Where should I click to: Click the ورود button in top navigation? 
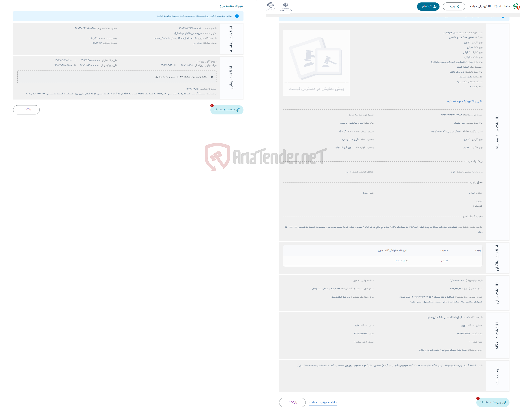click(454, 7)
